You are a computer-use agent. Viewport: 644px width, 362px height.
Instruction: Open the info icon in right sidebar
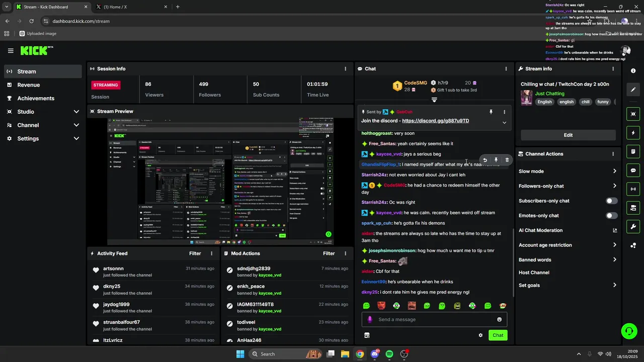[633, 71]
